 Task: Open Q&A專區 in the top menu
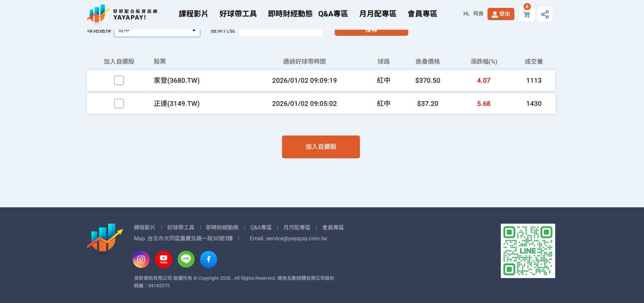pos(333,14)
